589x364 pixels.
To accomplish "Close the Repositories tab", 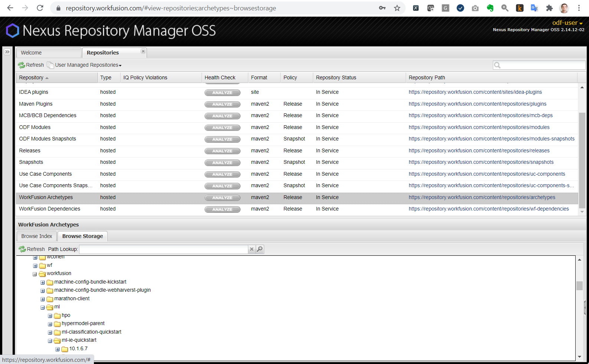I will 143,51.
